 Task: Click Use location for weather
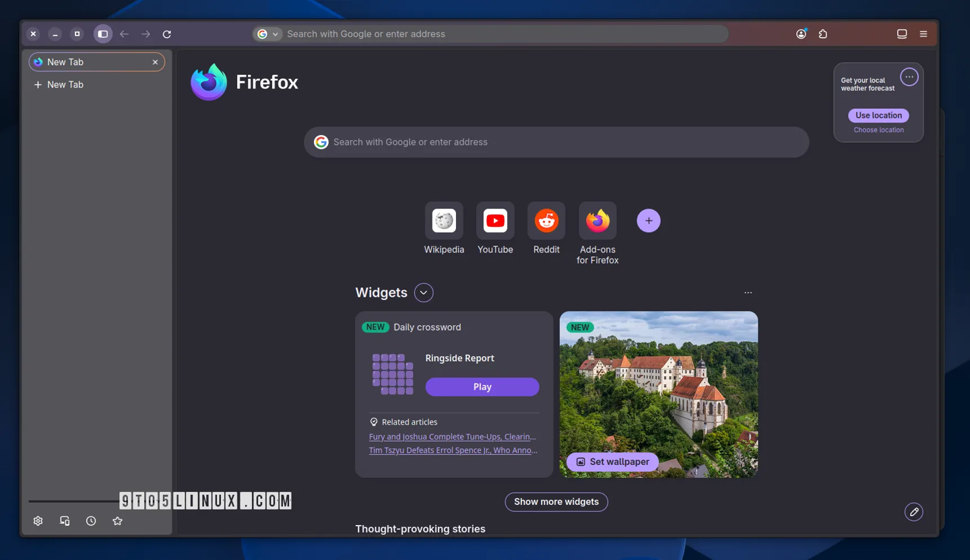pyautogui.click(x=878, y=116)
